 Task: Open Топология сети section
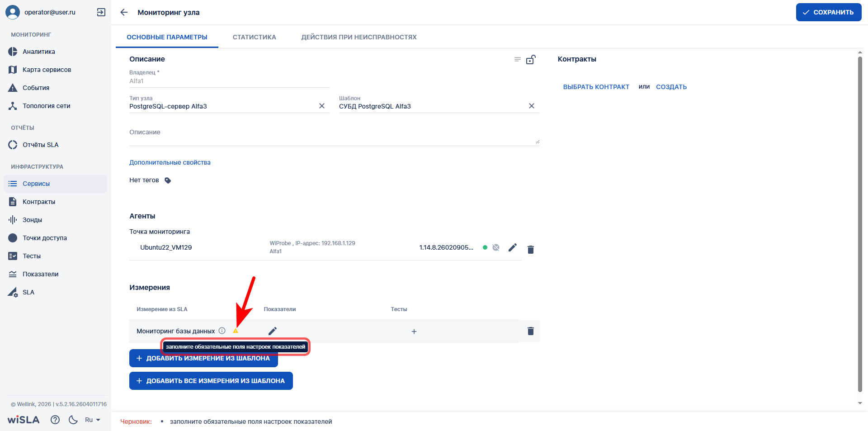[56, 106]
